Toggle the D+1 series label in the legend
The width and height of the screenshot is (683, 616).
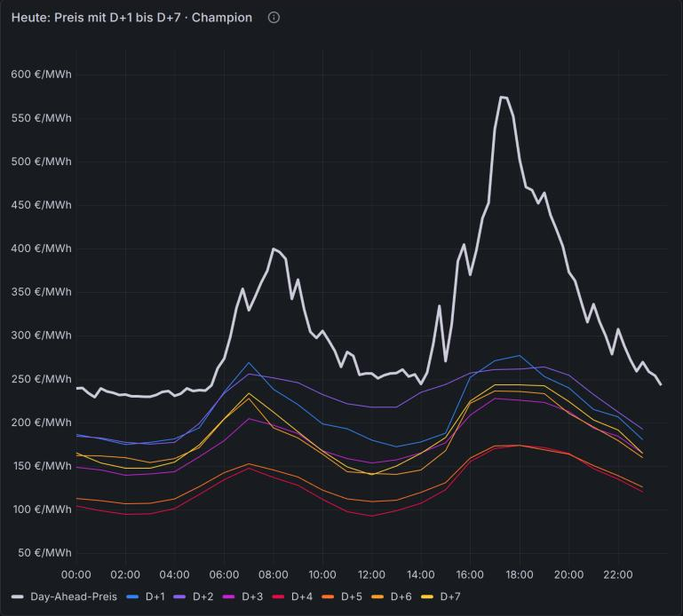pyautogui.click(x=155, y=596)
